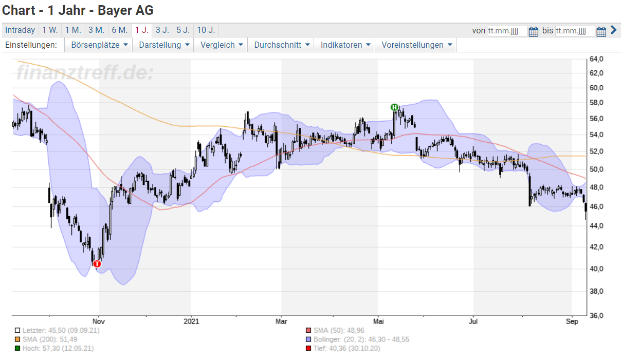Click the 'Einstellungen:' label
Screen dimensions: 621x364
coord(30,45)
